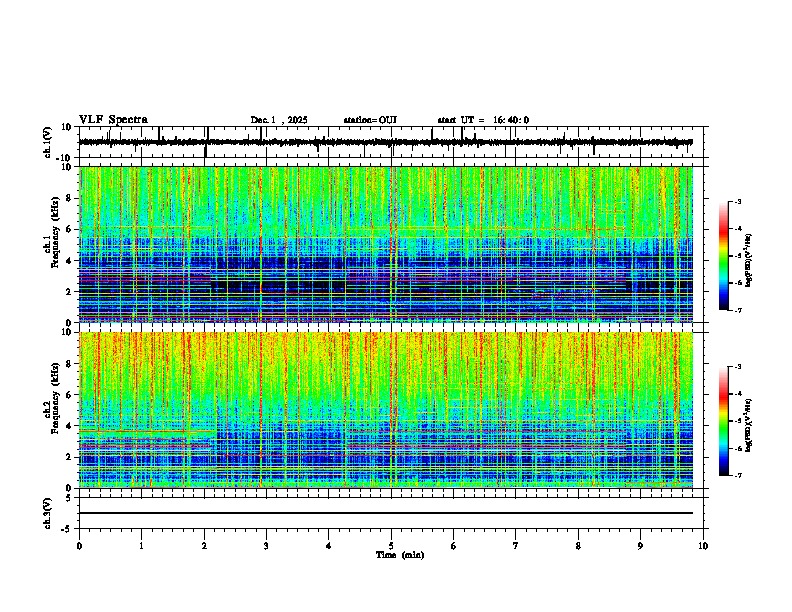Image resolution: width=792 pixels, height=612 pixels.
Task: Click the ch.3 flat voltage line plot
Action: click(x=386, y=513)
